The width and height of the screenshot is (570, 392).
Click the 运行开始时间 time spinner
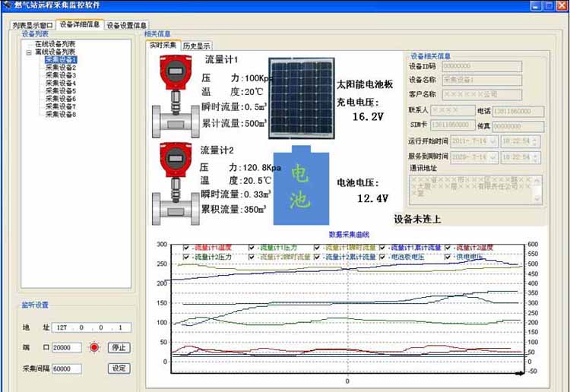pyautogui.click(x=534, y=141)
